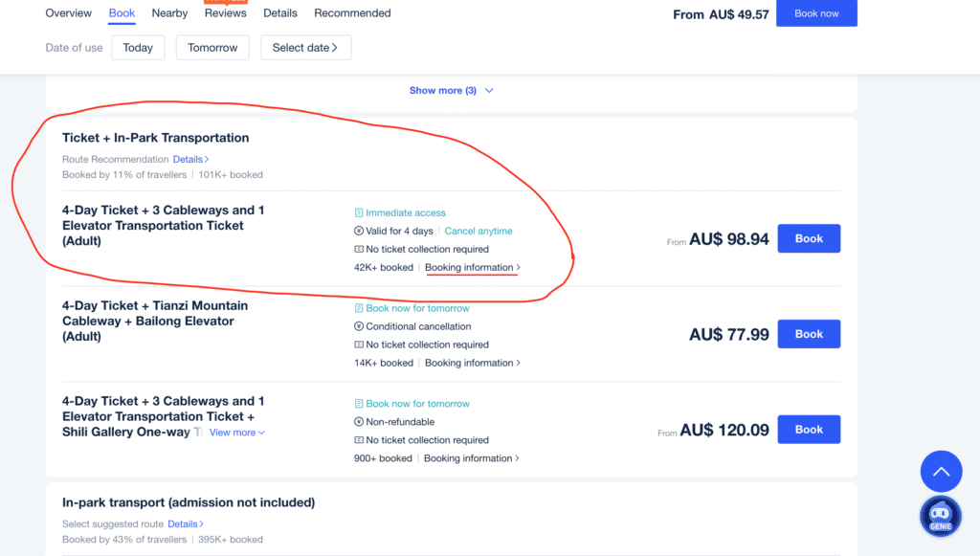Click the Non-refundable status icon
This screenshot has height=556, width=980.
359,422
